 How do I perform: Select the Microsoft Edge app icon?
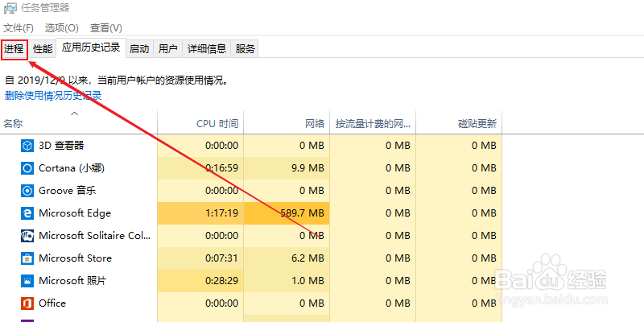click(x=27, y=213)
